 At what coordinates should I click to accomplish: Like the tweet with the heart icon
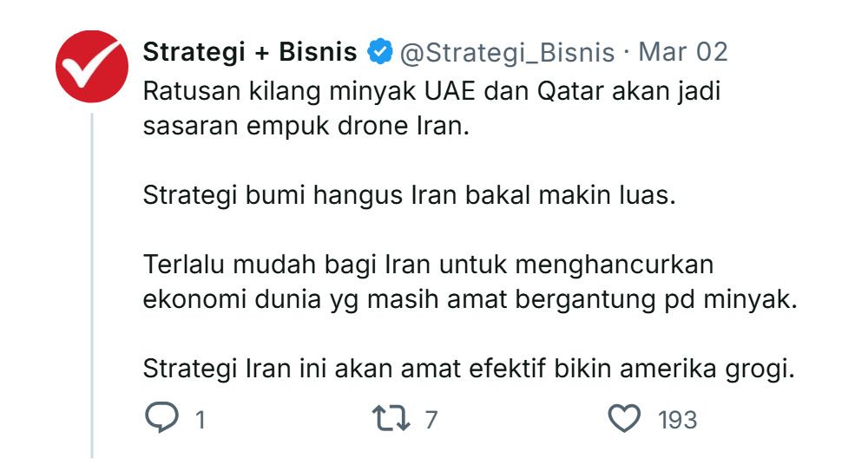point(623,419)
